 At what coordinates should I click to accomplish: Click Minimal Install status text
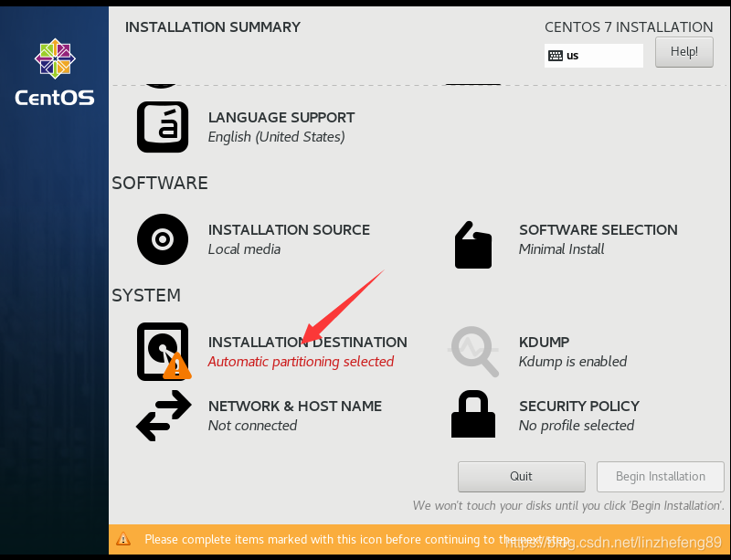click(561, 249)
